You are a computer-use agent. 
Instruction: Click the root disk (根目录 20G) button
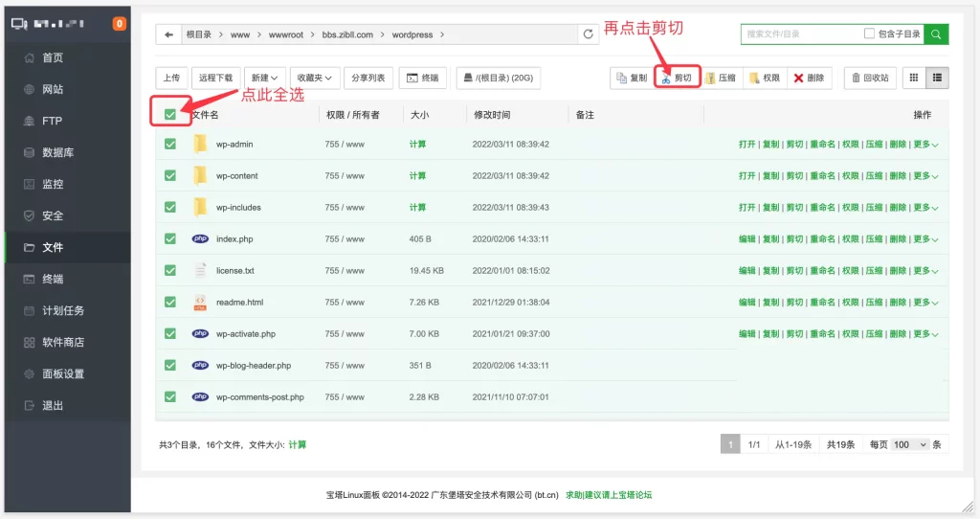[x=498, y=78]
